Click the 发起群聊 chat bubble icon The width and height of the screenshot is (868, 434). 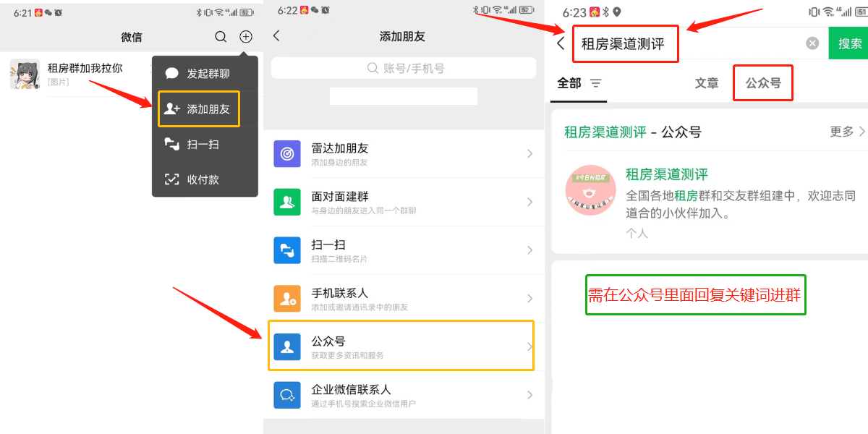pos(171,73)
